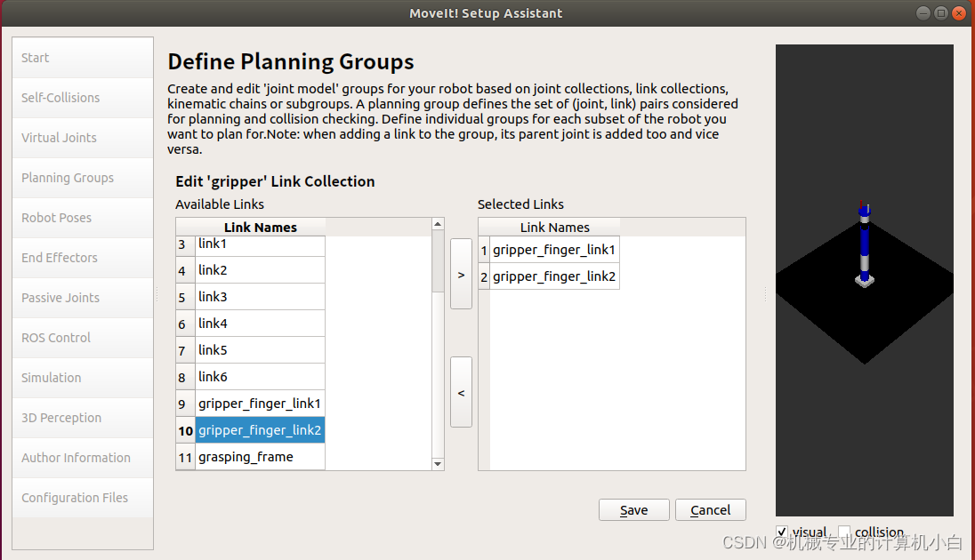This screenshot has height=560, width=975.
Task: Toggle the visual checkbox
Action: pyautogui.click(x=782, y=532)
